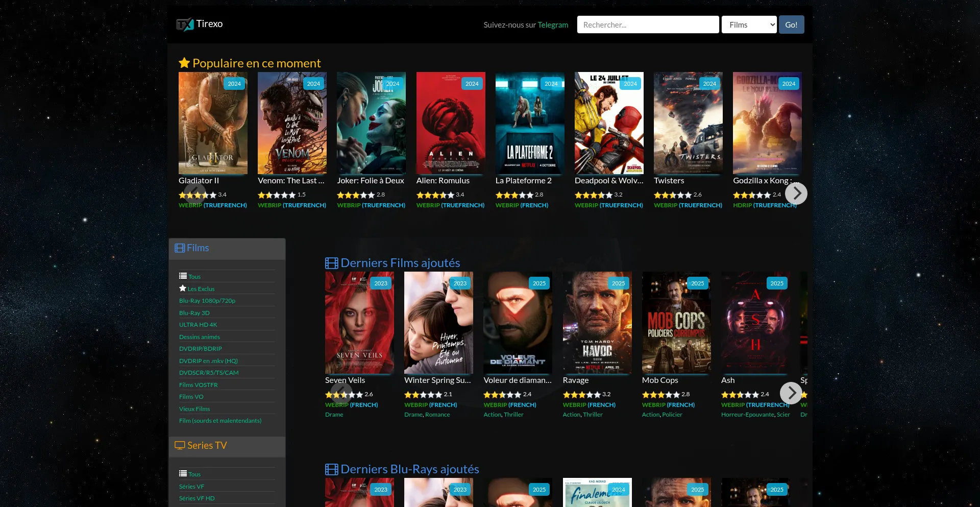Image resolution: width=980 pixels, height=507 pixels.
Task: Click the Tirexo logo icon
Action: point(185,25)
